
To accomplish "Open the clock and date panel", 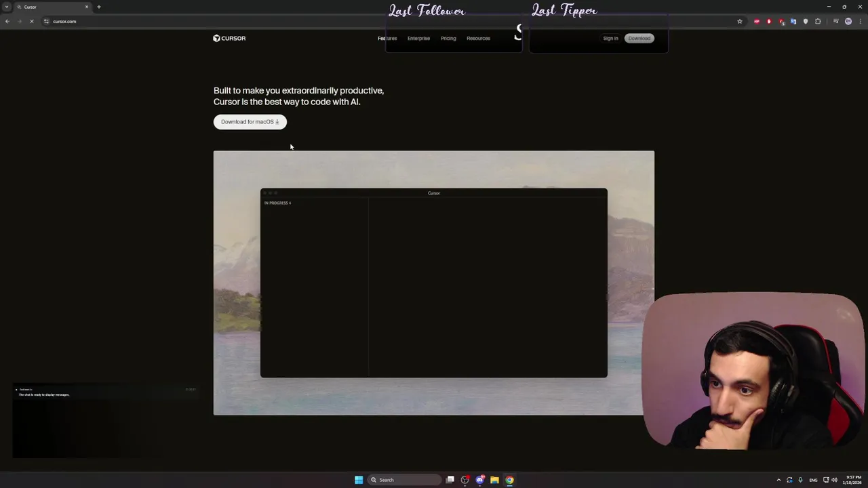I will coord(853,480).
